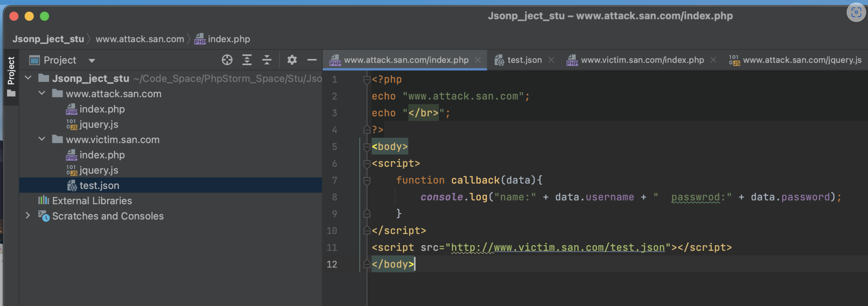Click line number 8 in the gutter
The width and height of the screenshot is (868, 306).
click(x=334, y=197)
